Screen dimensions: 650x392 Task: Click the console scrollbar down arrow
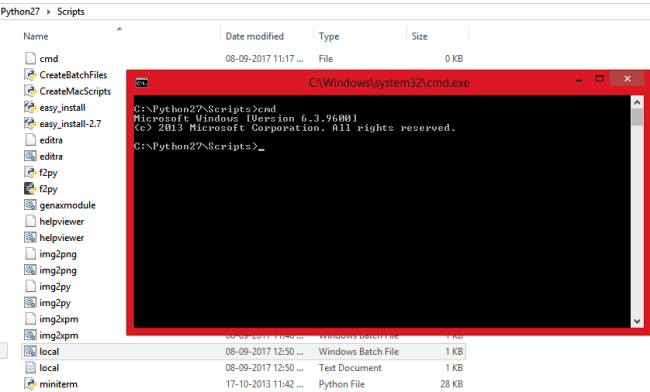pos(637,321)
